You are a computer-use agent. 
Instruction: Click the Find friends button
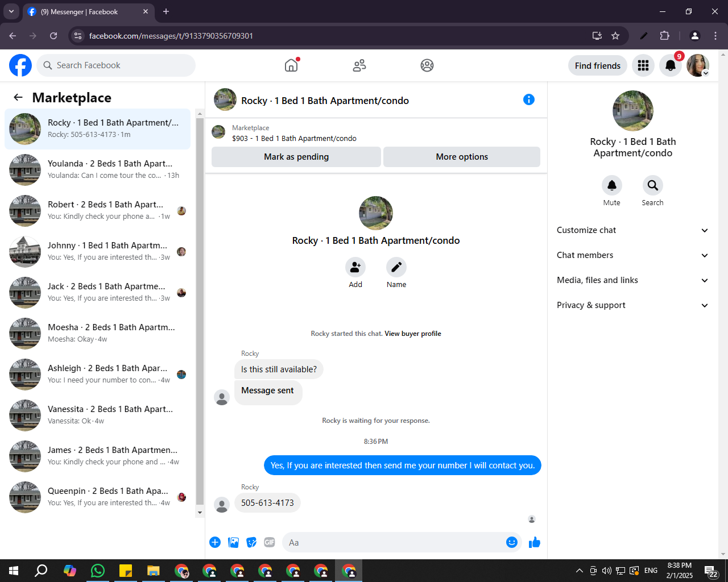tap(598, 65)
